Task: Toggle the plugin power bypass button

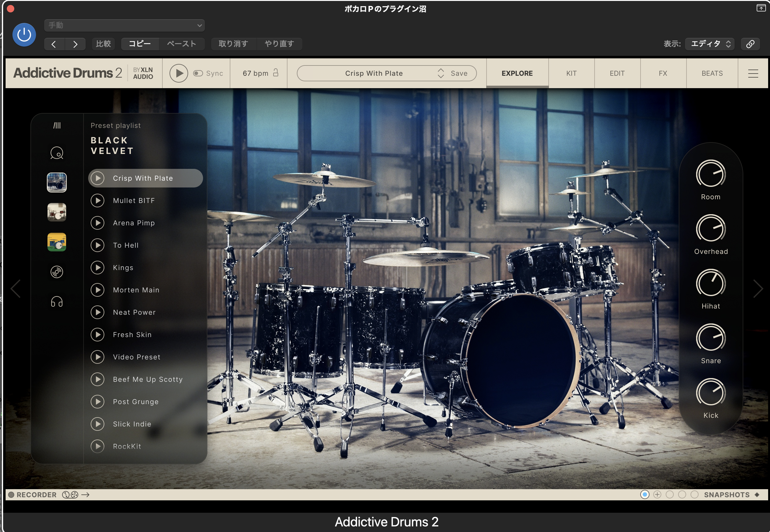Action: pyautogui.click(x=24, y=35)
